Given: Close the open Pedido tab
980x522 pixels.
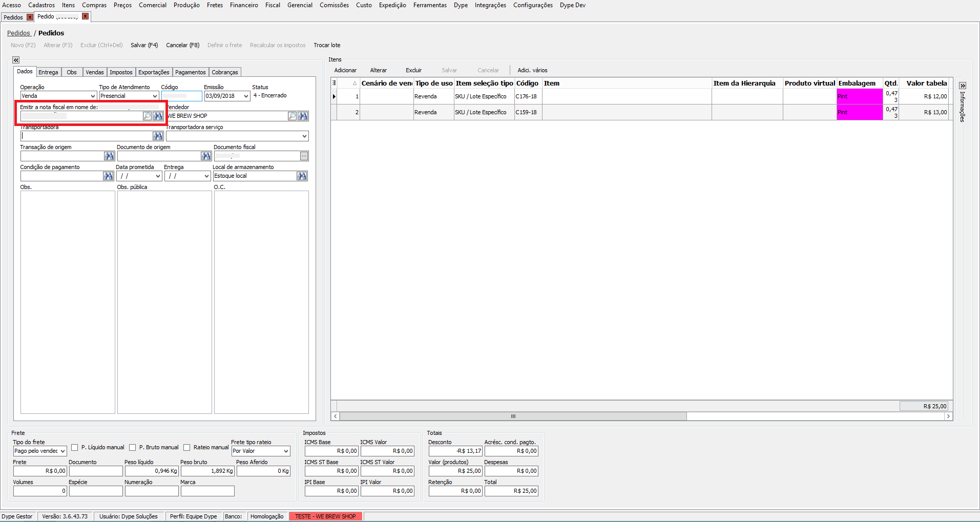Looking at the screenshot, I should pyautogui.click(x=86, y=16).
